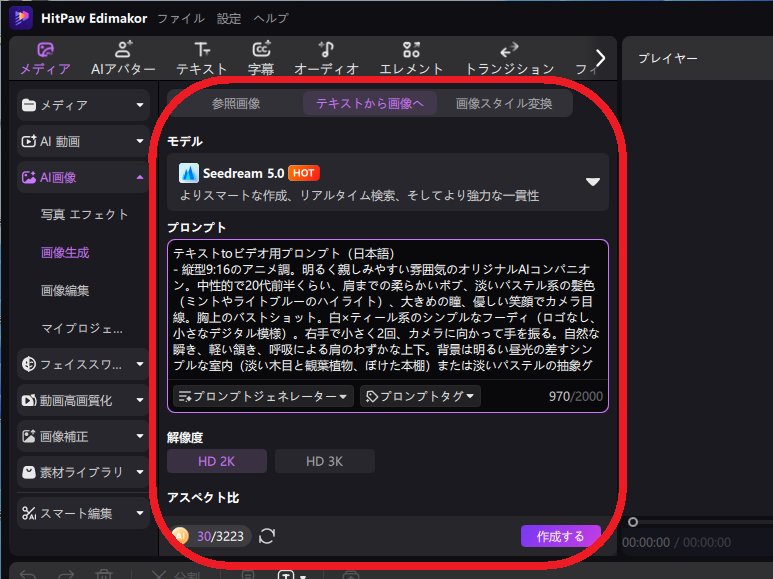This screenshot has width=773, height=579.
Task: Select HD 2K resolution
Action: click(217, 461)
